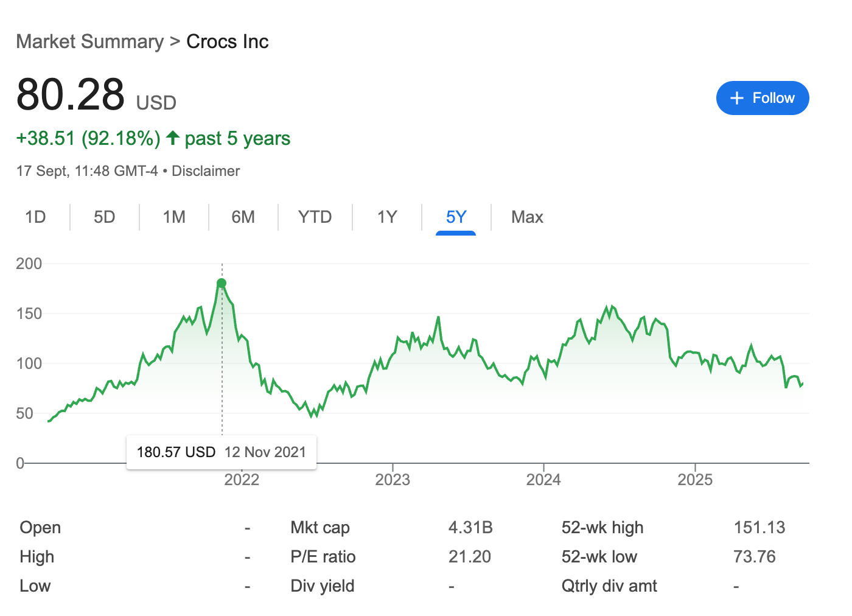Switch to the 5D range tab

click(x=105, y=217)
